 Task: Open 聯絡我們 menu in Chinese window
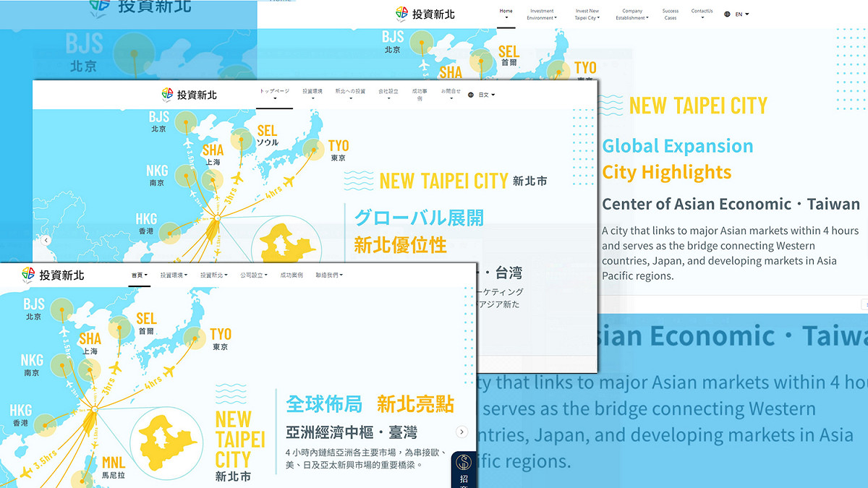[329, 275]
